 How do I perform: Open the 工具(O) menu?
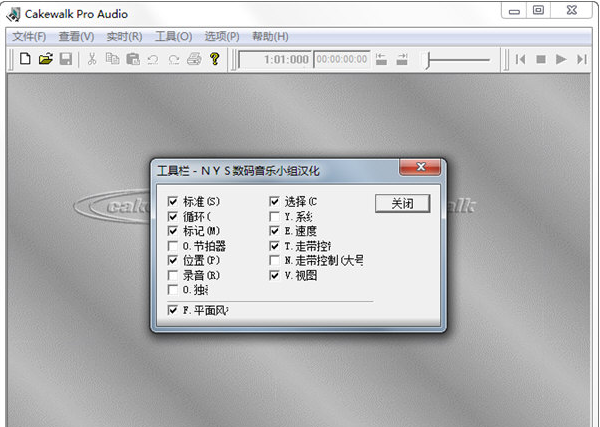click(173, 37)
